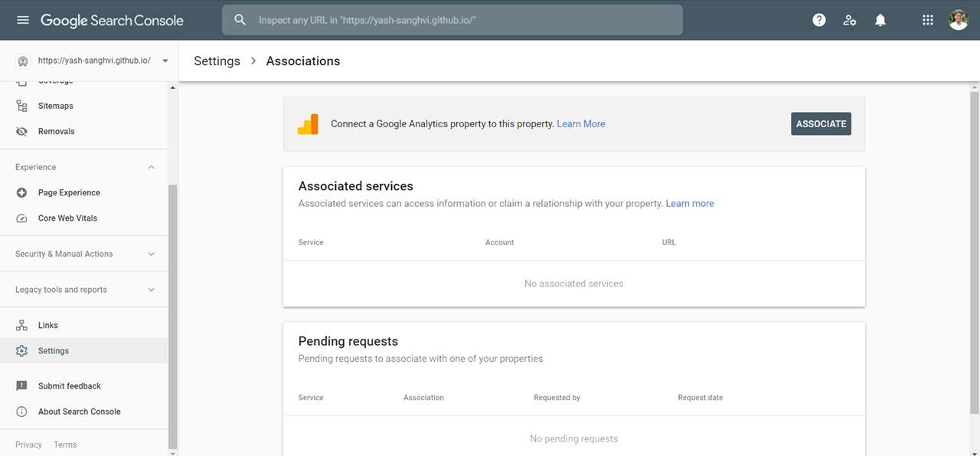This screenshot has height=456, width=980.
Task: Expand Legacy tools and reports section
Action: tap(151, 290)
